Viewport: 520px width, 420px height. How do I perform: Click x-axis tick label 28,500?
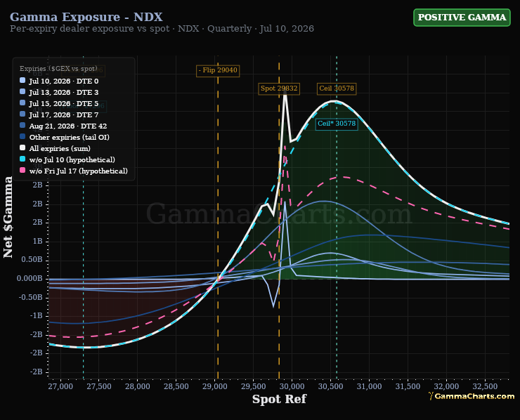tap(176, 386)
